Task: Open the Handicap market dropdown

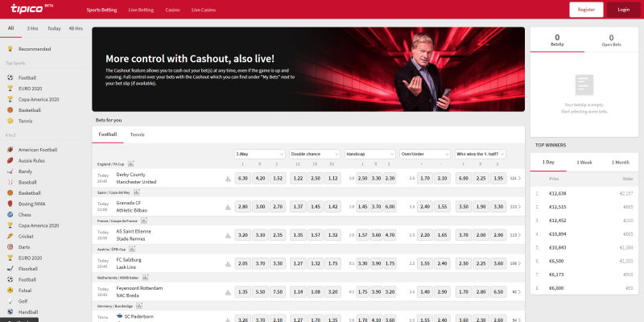Action: pyautogui.click(x=369, y=153)
